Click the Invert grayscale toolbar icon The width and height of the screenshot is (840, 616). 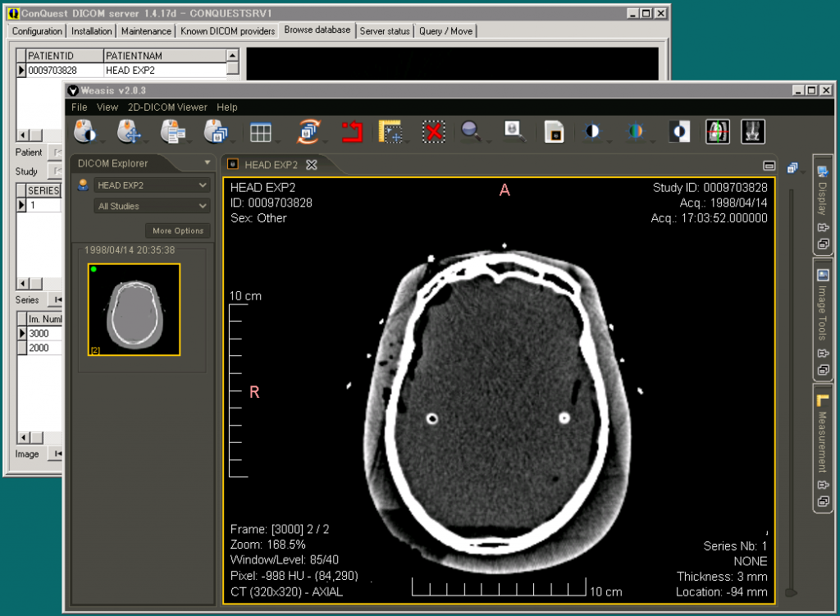tap(679, 131)
